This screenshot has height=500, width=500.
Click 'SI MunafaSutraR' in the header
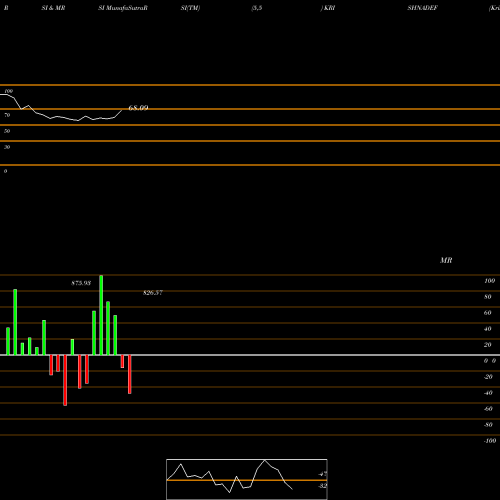pos(123,8)
